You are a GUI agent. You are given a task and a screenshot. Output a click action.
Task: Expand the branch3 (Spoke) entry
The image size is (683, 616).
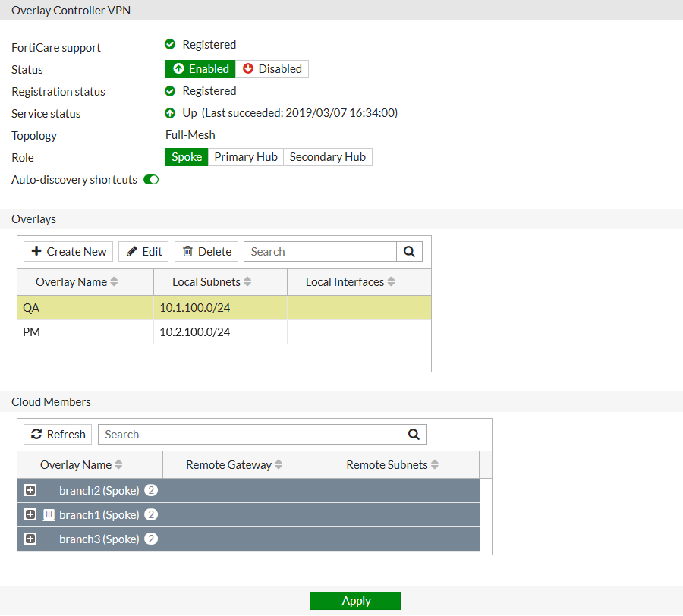pos(30,539)
